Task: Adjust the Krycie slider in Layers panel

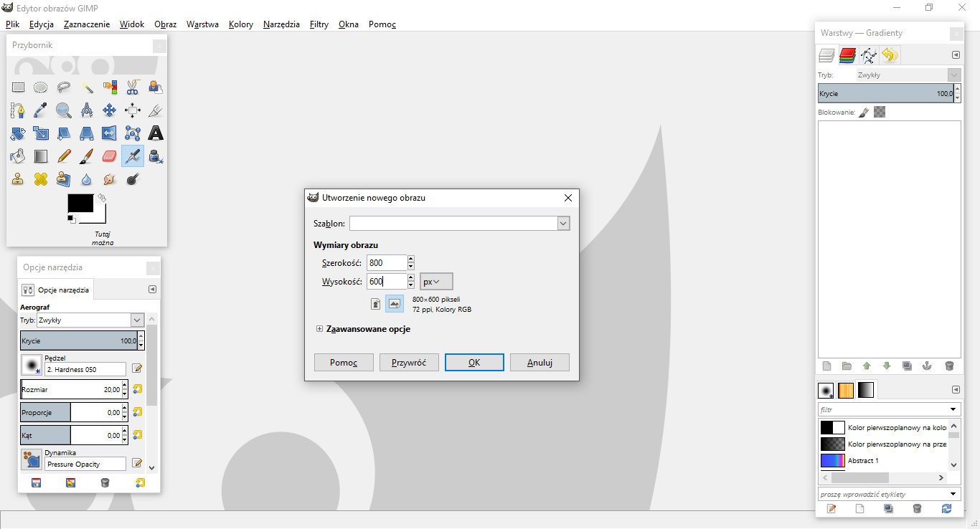Action: pyautogui.click(x=885, y=93)
